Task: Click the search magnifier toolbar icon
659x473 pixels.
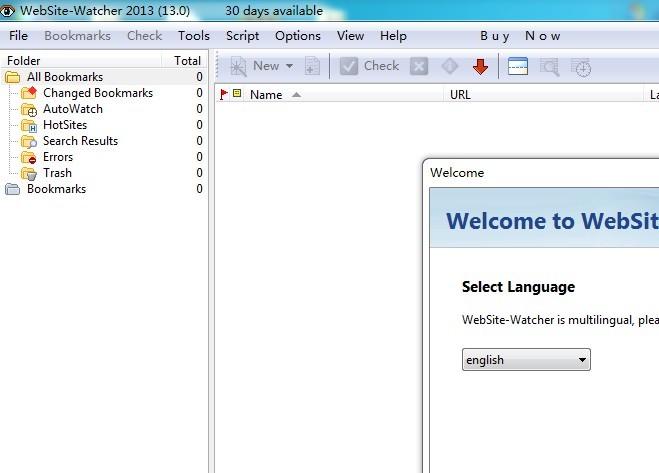Action: (x=550, y=67)
